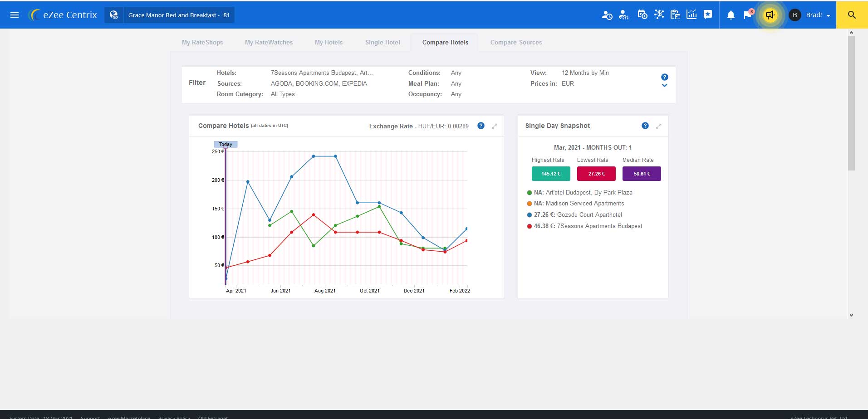
Task: Open the Grace Manor Bed and Breakfast property selector
Action: (179, 15)
